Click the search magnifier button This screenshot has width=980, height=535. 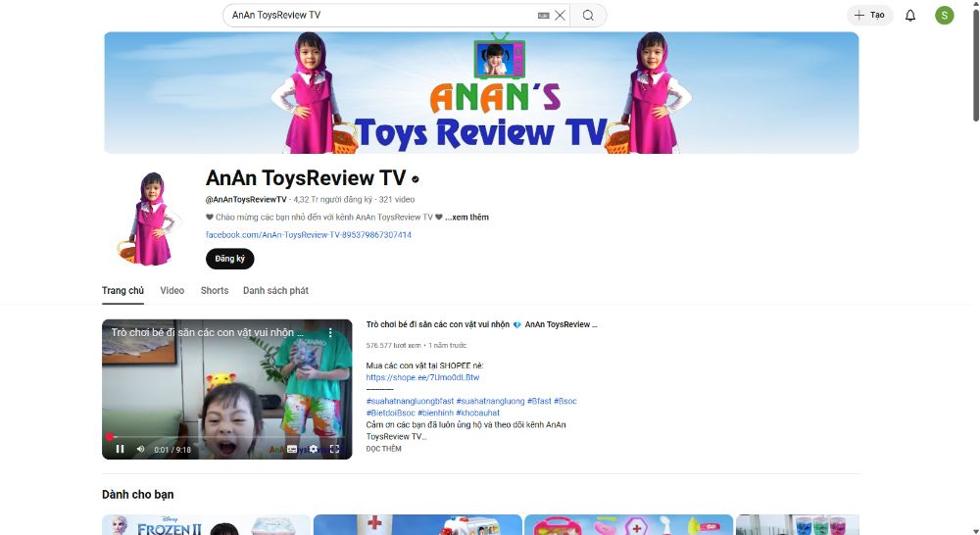587,15
